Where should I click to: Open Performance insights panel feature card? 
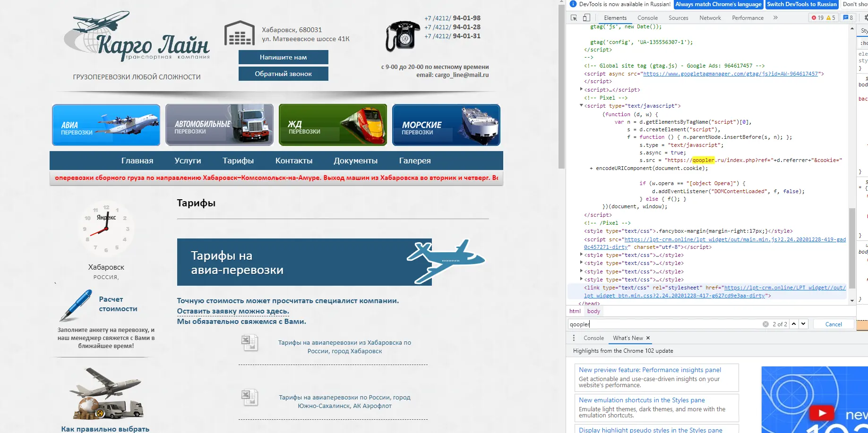(656, 377)
